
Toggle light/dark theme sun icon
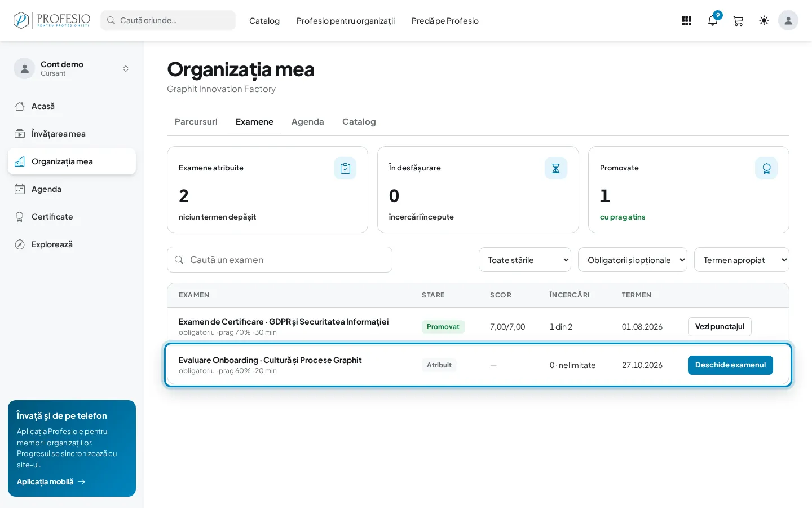764,20
